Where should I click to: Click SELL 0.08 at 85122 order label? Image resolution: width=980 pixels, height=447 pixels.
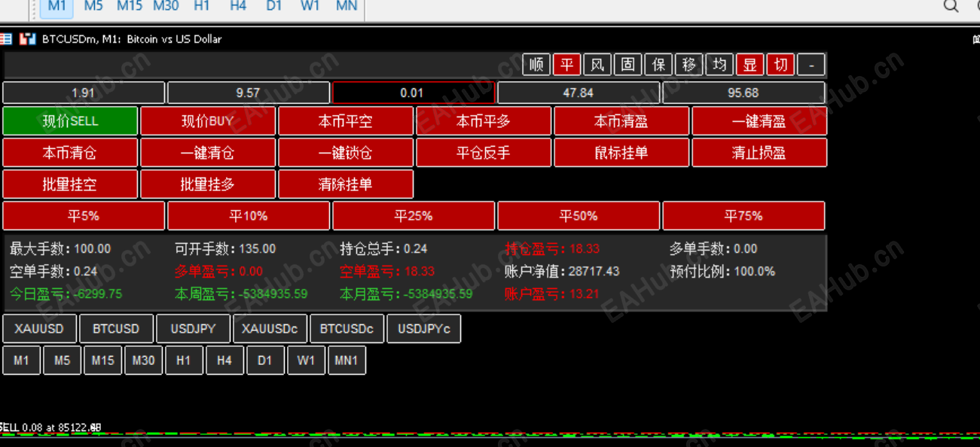(50, 427)
